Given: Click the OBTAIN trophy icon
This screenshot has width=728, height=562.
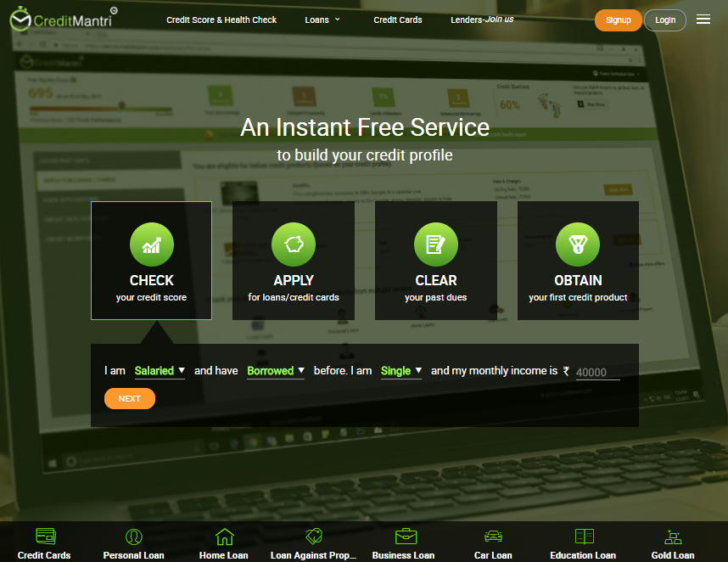Looking at the screenshot, I should [x=578, y=244].
